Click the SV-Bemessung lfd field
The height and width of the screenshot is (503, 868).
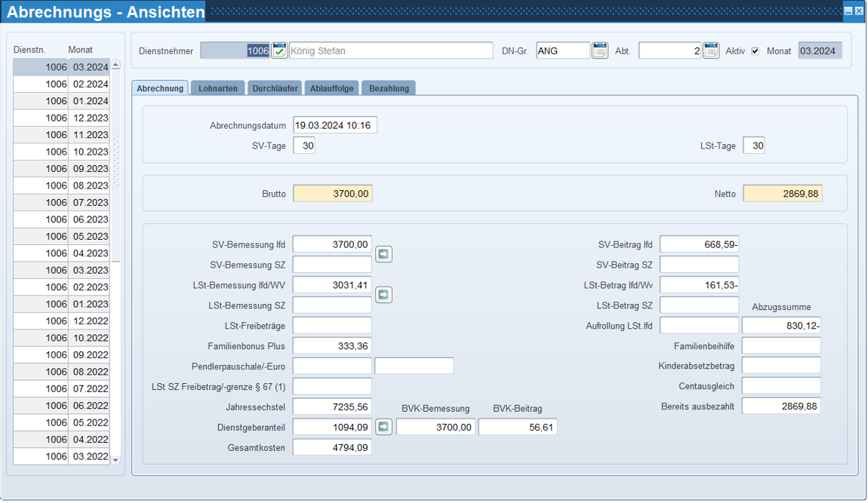coord(332,244)
